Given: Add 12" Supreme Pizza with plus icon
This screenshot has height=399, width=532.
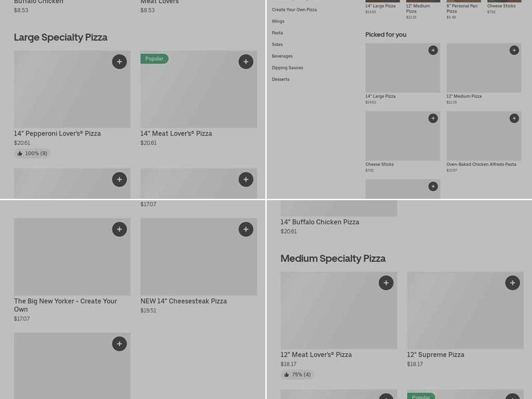Looking at the screenshot, I should point(513,283).
